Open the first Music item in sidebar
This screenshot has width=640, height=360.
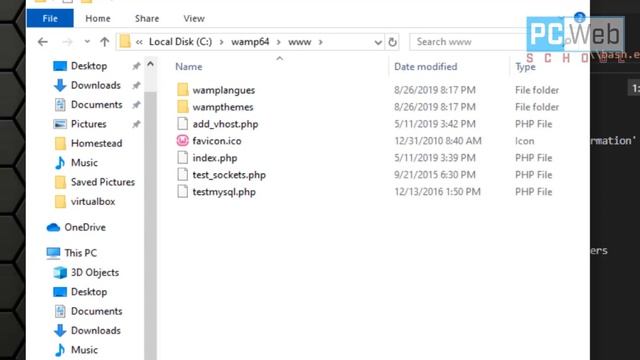click(x=84, y=162)
